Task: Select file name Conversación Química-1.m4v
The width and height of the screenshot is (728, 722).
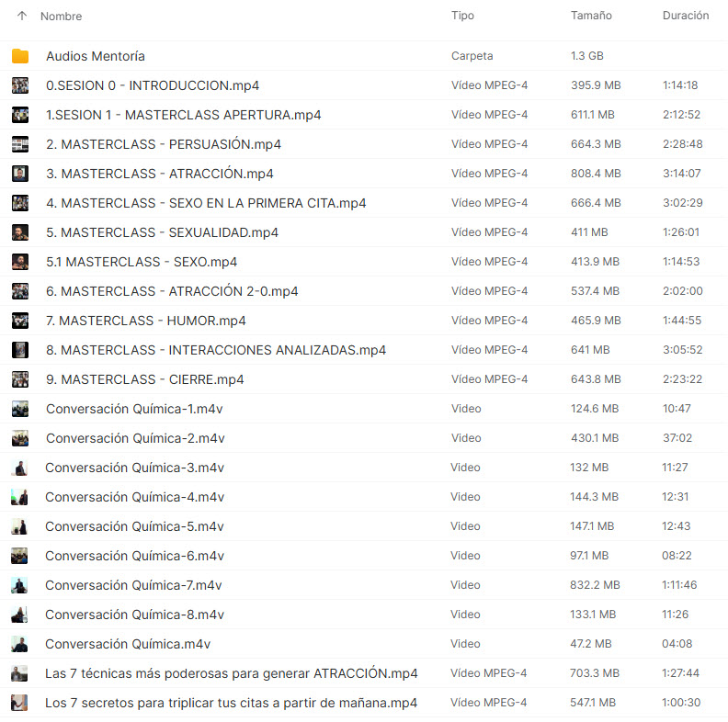Action: coord(134,409)
